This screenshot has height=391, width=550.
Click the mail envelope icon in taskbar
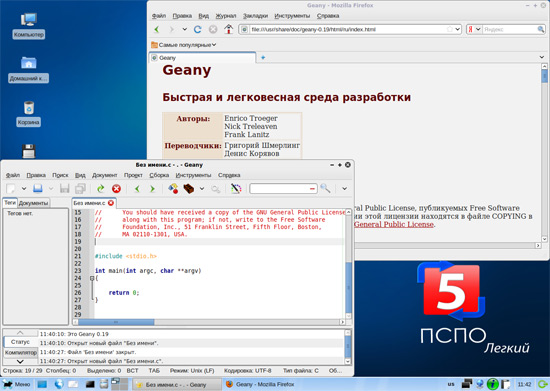[x=73, y=384]
